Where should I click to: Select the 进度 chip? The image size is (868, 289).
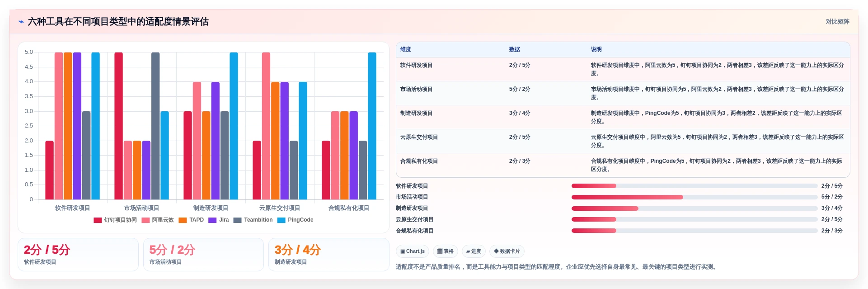474,251
